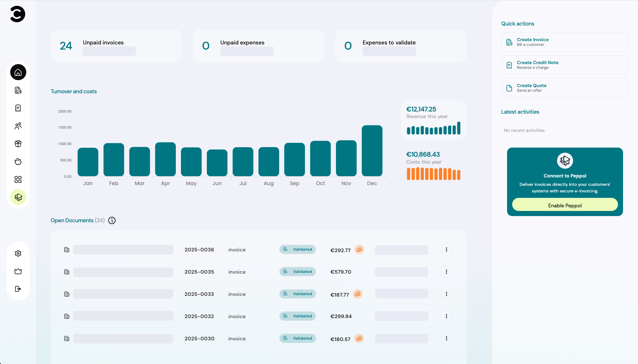Select the invoices icon in the sidebar

pyautogui.click(x=18, y=90)
